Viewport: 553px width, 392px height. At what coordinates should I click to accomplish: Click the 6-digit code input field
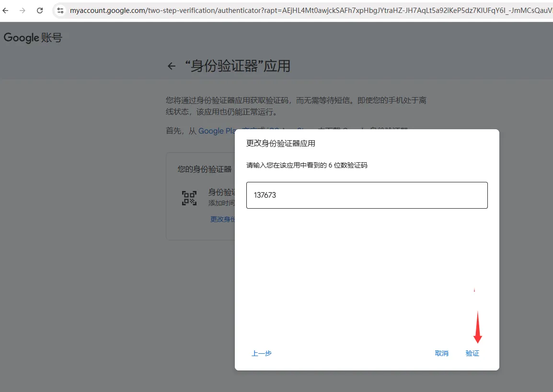[367, 195]
